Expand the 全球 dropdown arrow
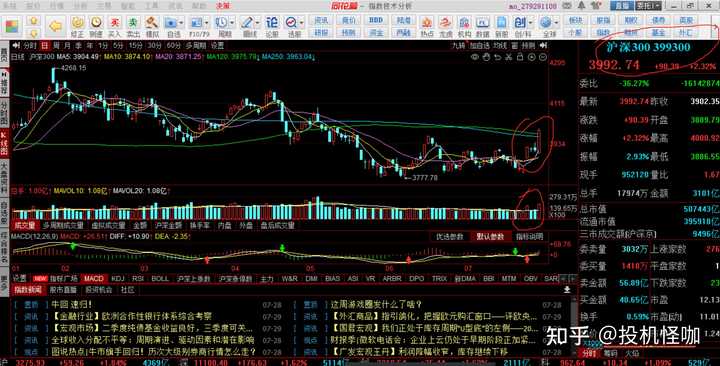Screen dimensions: 720x366 click(x=557, y=23)
